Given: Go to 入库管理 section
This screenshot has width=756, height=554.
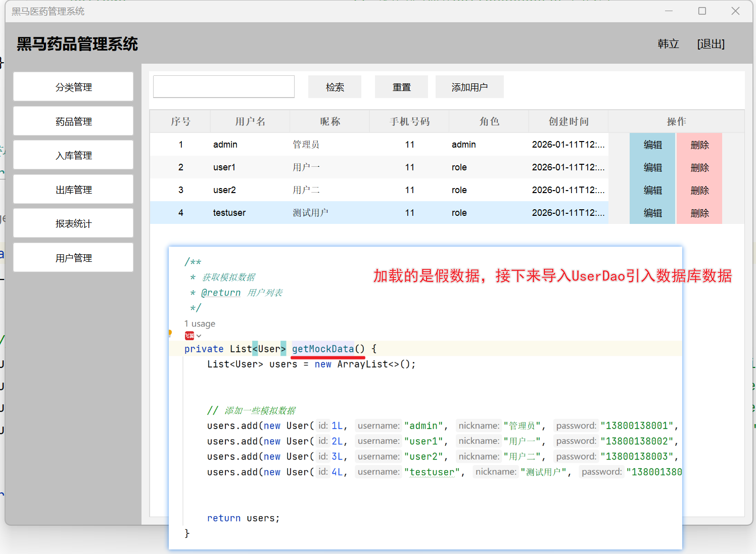Looking at the screenshot, I should tap(73, 155).
